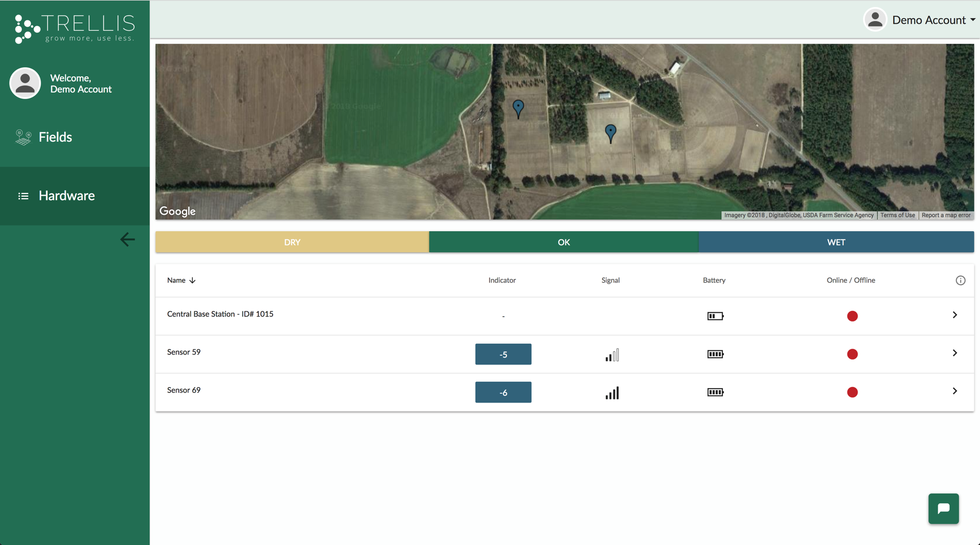The height and width of the screenshot is (545, 980).
Task: Click the Trellis logo
Action: pos(75,28)
